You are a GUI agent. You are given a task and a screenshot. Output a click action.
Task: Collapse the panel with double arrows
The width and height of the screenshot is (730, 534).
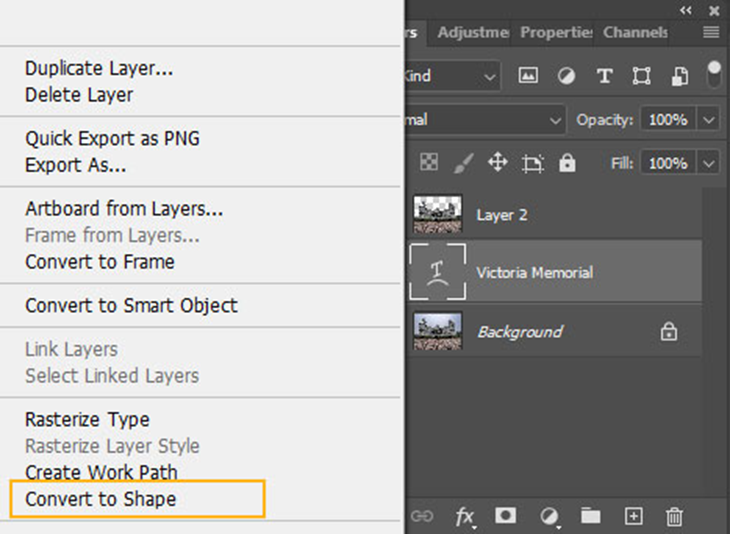tap(686, 9)
